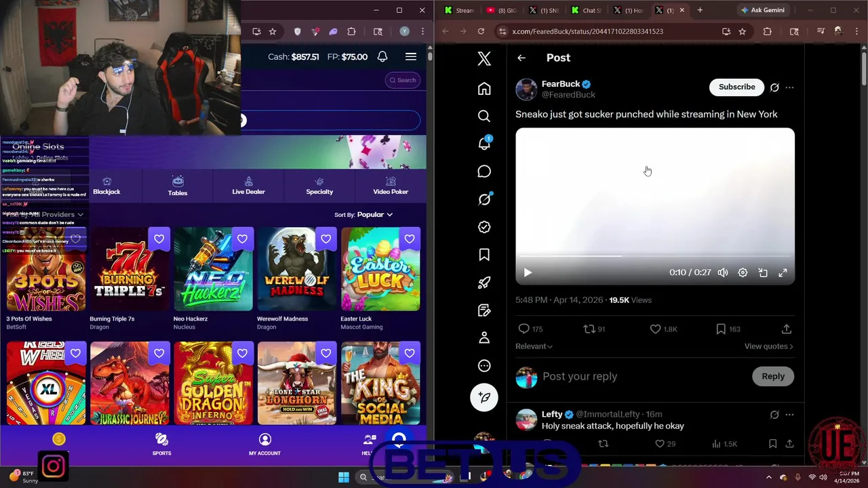Show hidden system tray icons chevron
Screen dimensions: 868x488
[x=769, y=477]
